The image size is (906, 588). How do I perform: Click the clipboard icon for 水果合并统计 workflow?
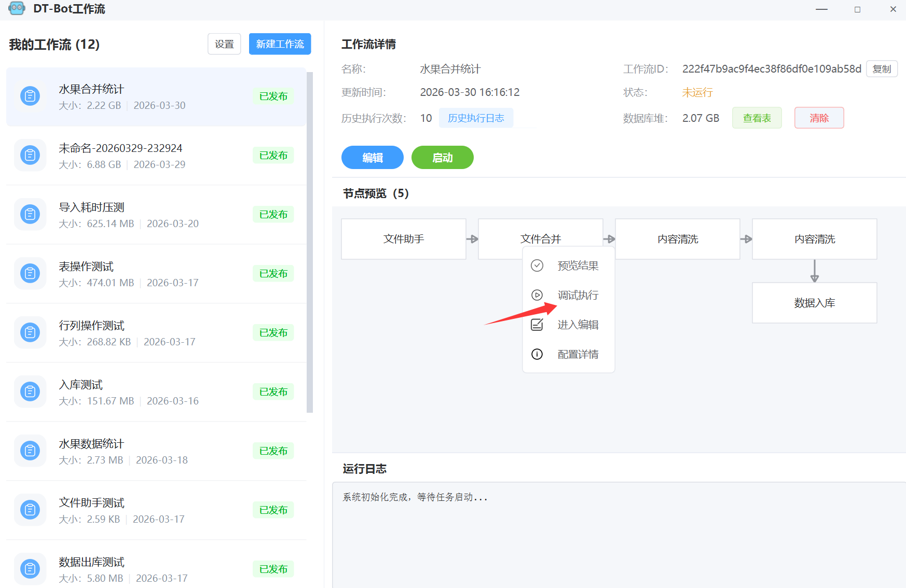tap(30, 96)
